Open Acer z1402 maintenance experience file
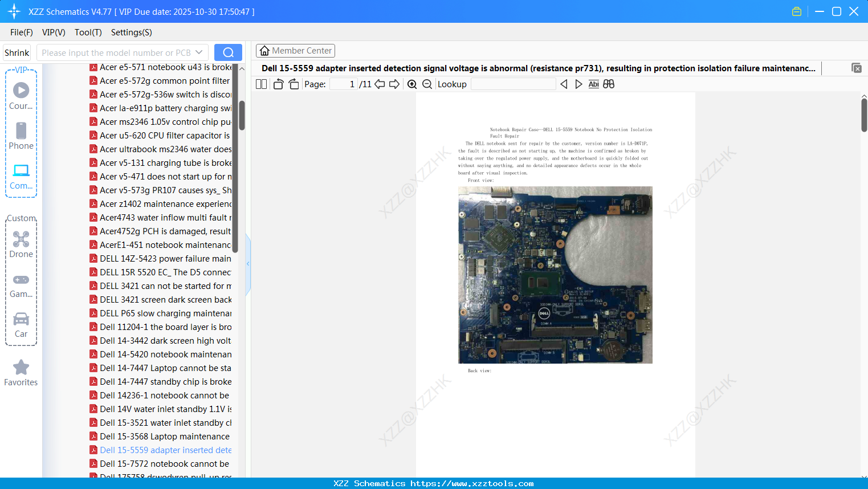Image resolution: width=868 pixels, height=489 pixels. click(x=161, y=204)
